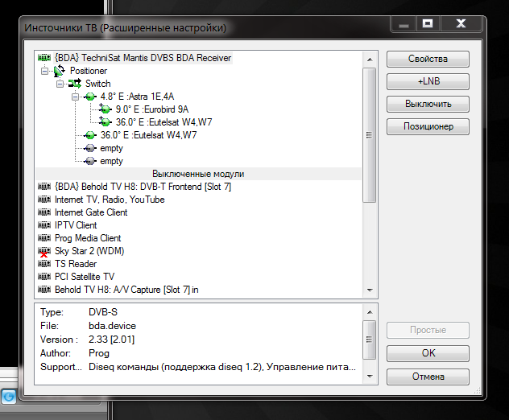Collapse the Positioner tree node
Image resolution: width=509 pixels, height=420 pixels.
46,71
